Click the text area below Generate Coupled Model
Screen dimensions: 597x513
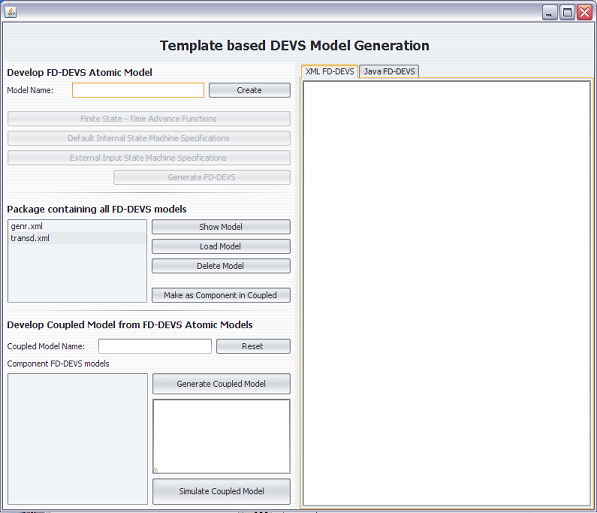click(221, 436)
